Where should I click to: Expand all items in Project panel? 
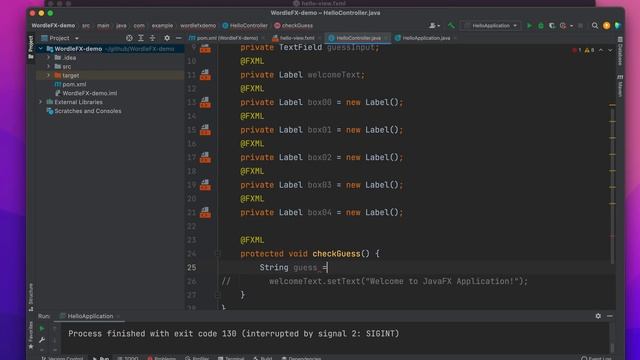(x=141, y=38)
